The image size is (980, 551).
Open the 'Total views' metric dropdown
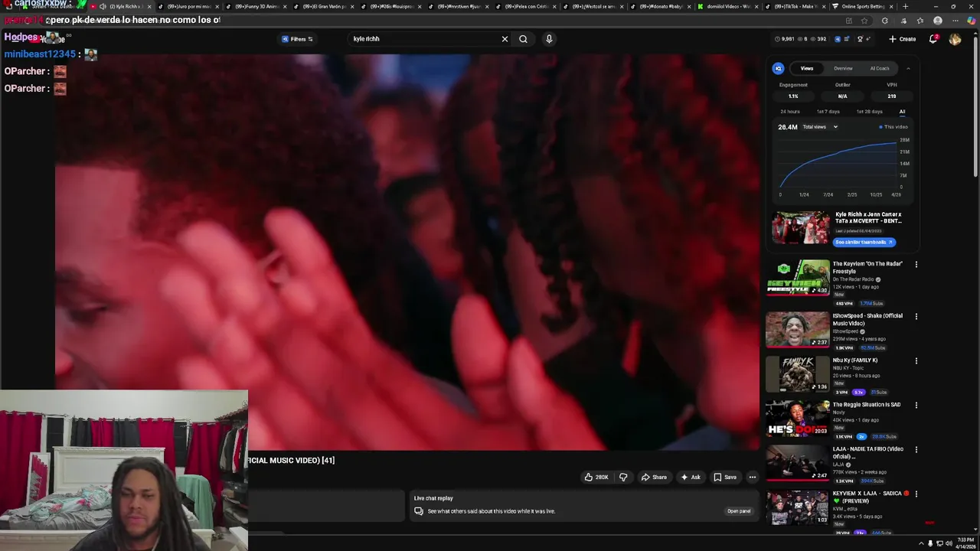[x=820, y=127]
